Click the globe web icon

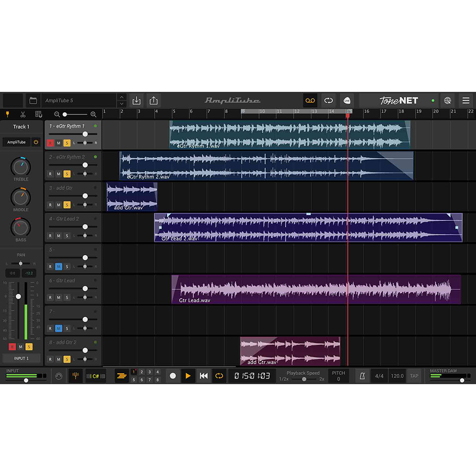[447, 100]
